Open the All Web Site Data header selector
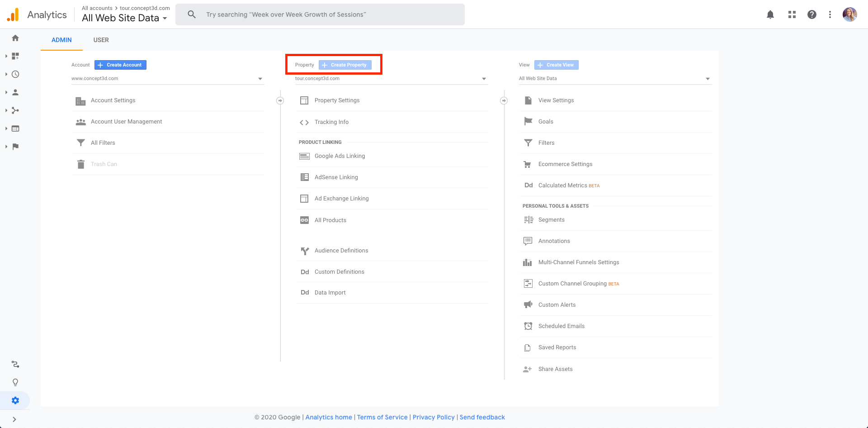 [x=125, y=18]
